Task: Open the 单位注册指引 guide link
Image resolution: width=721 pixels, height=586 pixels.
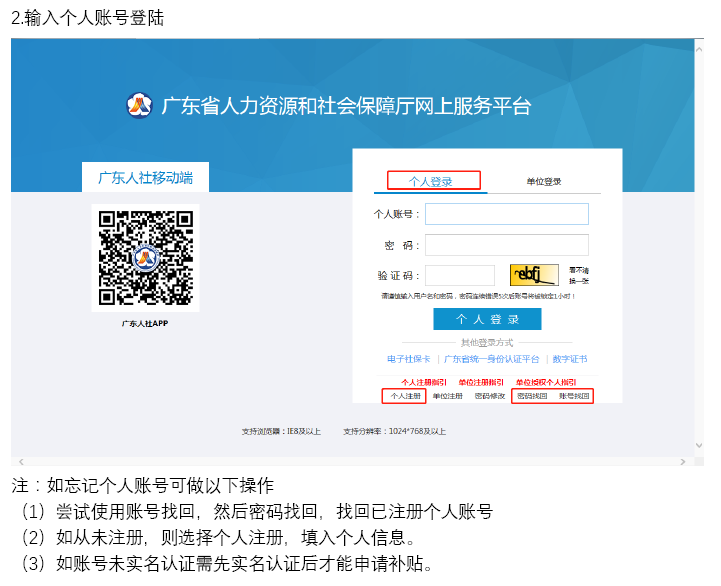Action: coord(481,382)
